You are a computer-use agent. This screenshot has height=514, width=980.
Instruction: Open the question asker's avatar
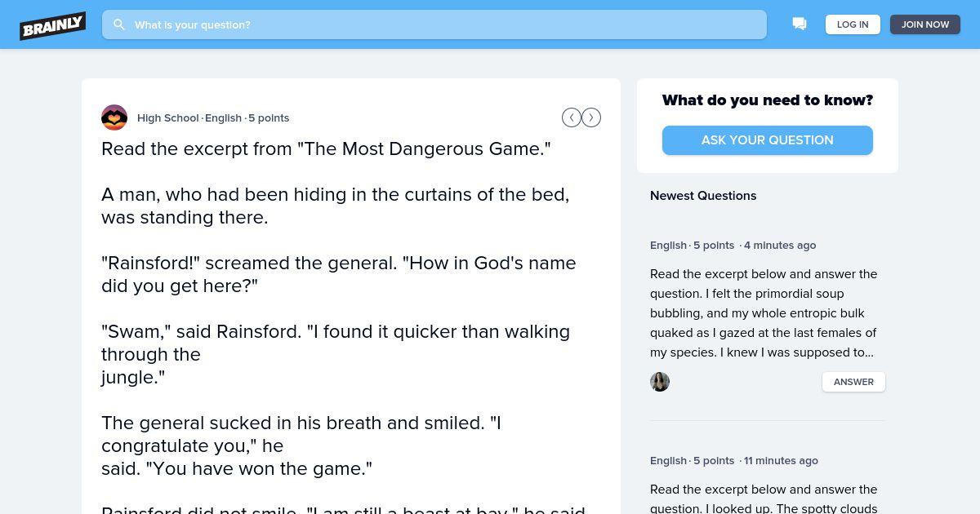[114, 117]
